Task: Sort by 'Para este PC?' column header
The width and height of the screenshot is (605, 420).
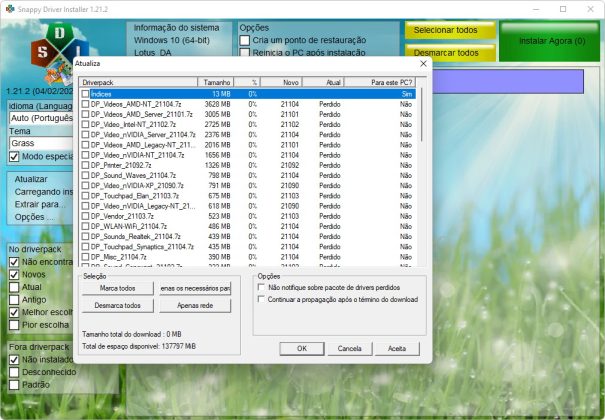Action: 380,82
